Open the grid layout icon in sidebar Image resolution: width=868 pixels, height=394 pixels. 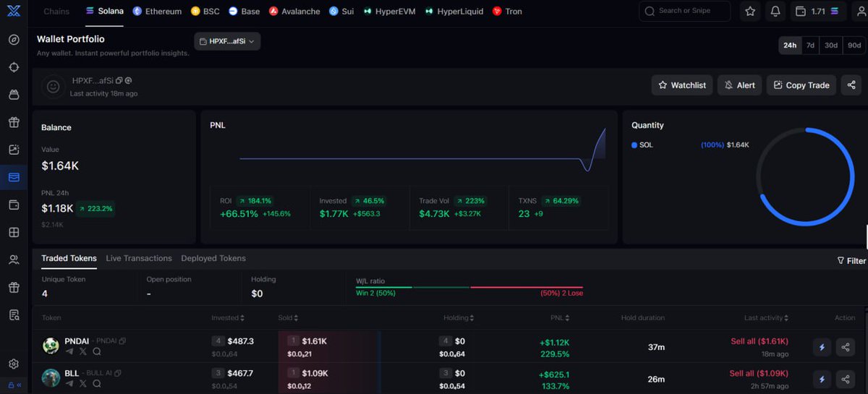tap(14, 232)
